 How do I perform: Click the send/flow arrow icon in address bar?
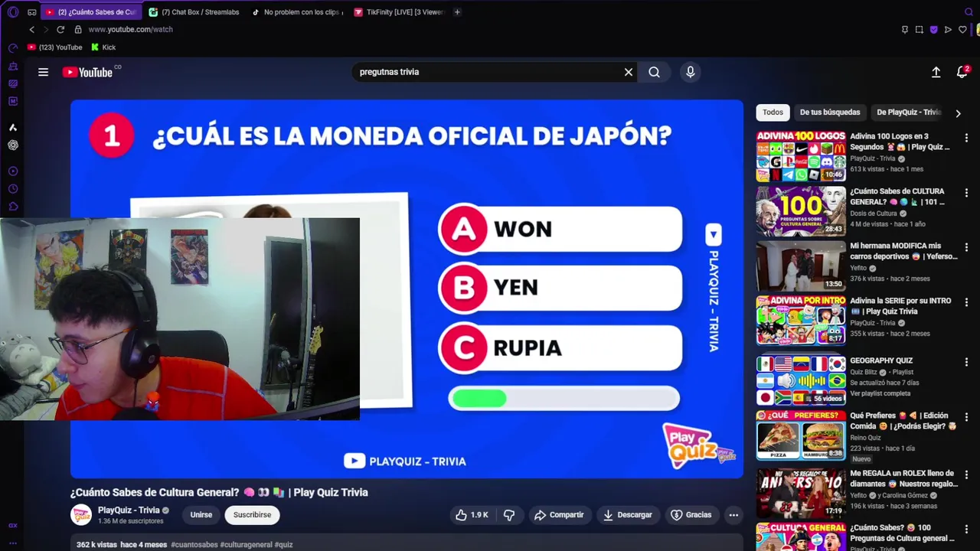pyautogui.click(x=949, y=30)
